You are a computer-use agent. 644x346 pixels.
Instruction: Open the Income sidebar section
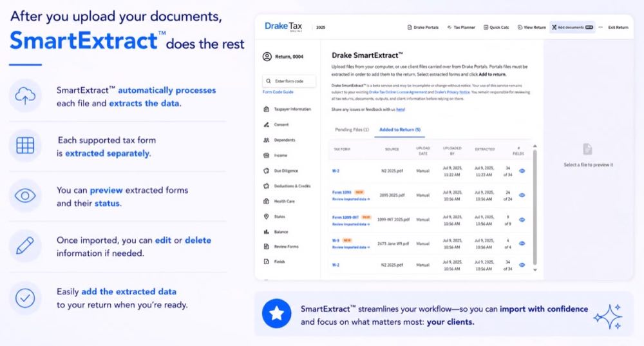pyautogui.click(x=275, y=155)
